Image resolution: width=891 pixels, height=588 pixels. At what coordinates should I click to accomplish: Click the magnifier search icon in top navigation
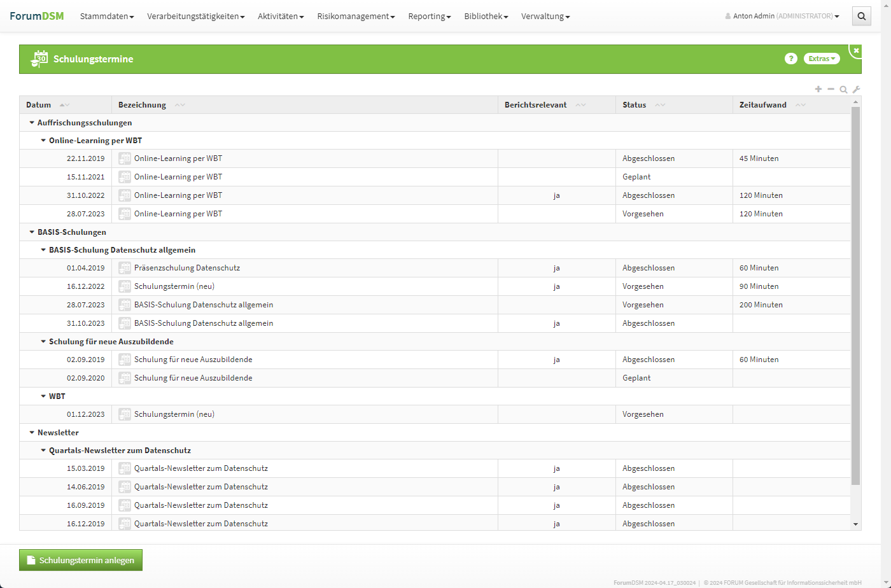pyautogui.click(x=861, y=17)
